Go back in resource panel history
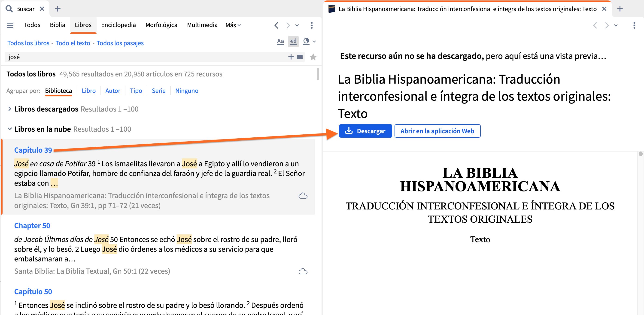 point(595,25)
